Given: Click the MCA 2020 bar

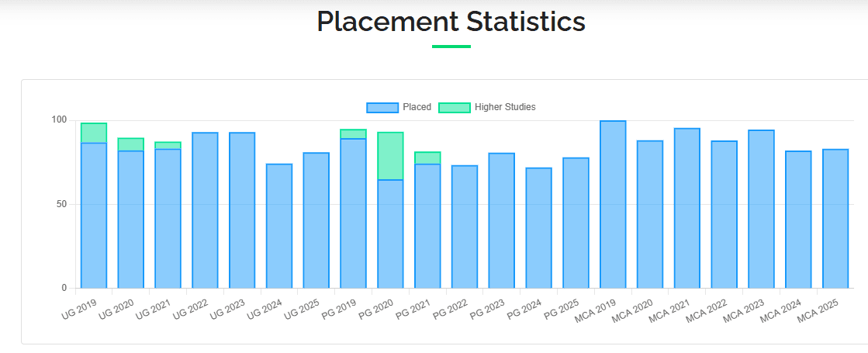Looking at the screenshot, I should [x=650, y=214].
